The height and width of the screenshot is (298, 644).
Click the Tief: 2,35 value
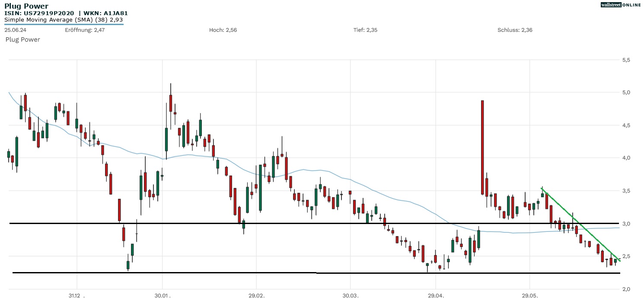click(365, 30)
